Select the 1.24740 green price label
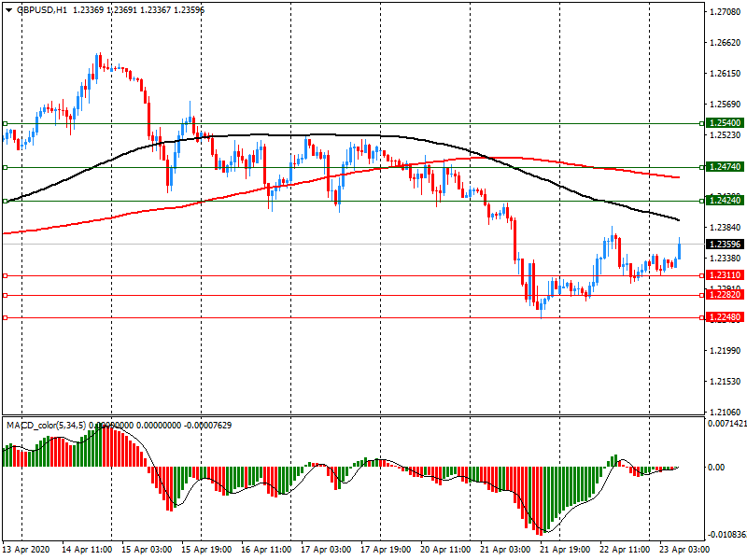747x560 pixels. (x=725, y=167)
